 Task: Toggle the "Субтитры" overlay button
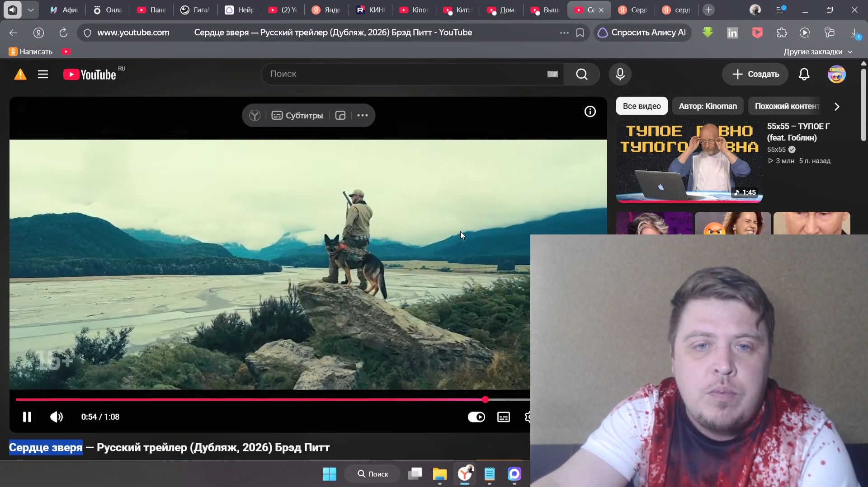[297, 116]
